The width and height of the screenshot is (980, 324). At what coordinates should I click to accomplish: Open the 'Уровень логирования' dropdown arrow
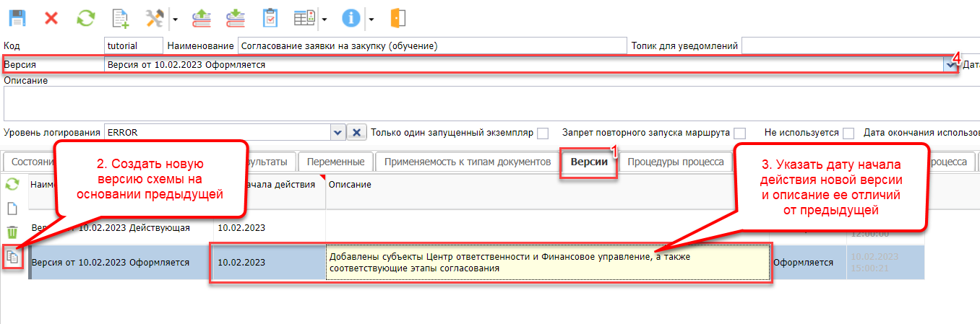[x=338, y=133]
